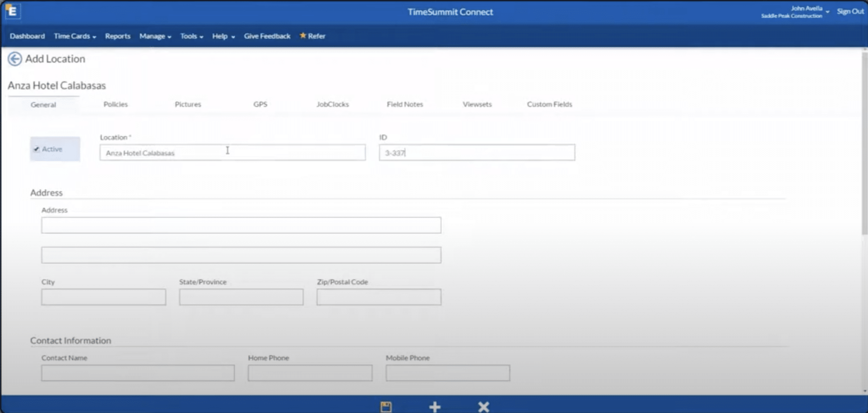Click the X cancel icon in bottom bar
Screen dimensions: 868x413
[484, 406]
